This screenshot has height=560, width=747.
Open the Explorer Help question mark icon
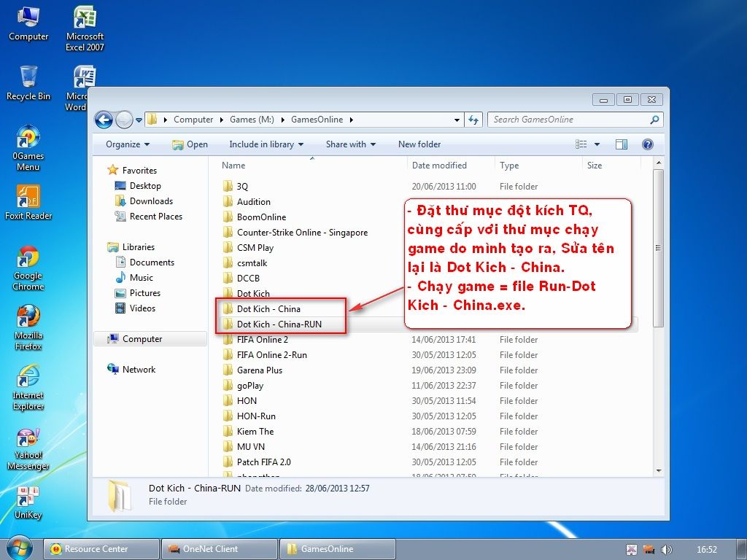pos(647,144)
